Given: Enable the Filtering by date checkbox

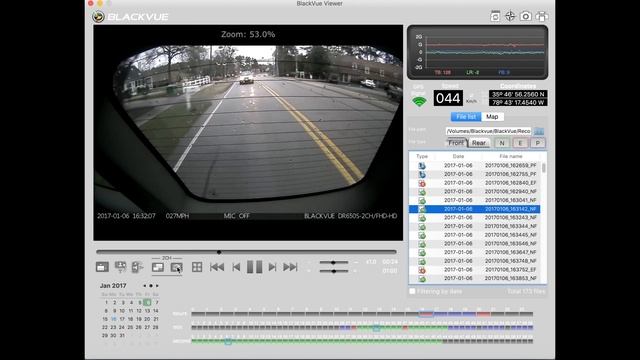Looking at the screenshot, I should coord(412,291).
